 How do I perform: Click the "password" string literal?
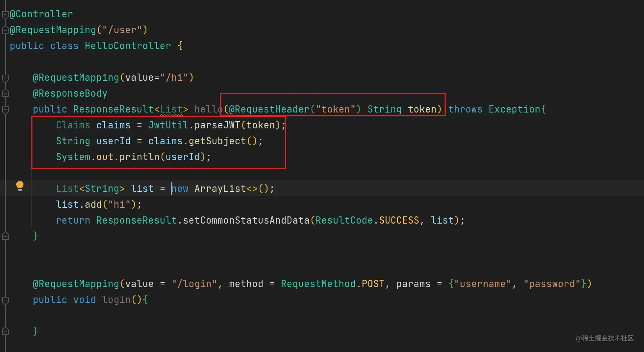point(552,284)
